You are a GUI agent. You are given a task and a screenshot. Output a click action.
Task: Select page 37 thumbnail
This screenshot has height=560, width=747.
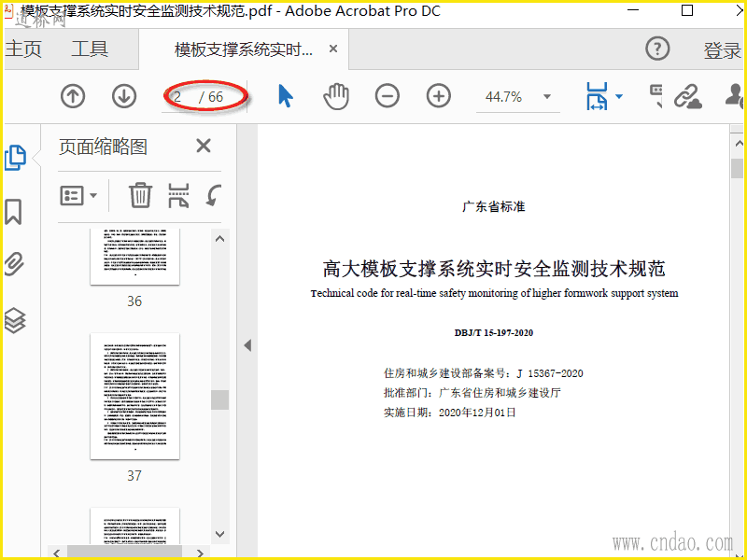[134, 396]
